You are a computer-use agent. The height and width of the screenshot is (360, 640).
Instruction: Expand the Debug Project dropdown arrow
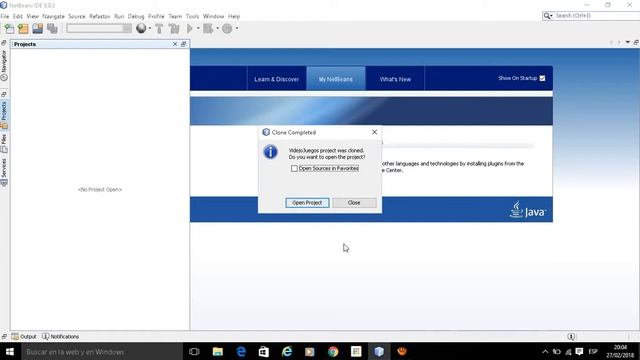(x=217, y=29)
